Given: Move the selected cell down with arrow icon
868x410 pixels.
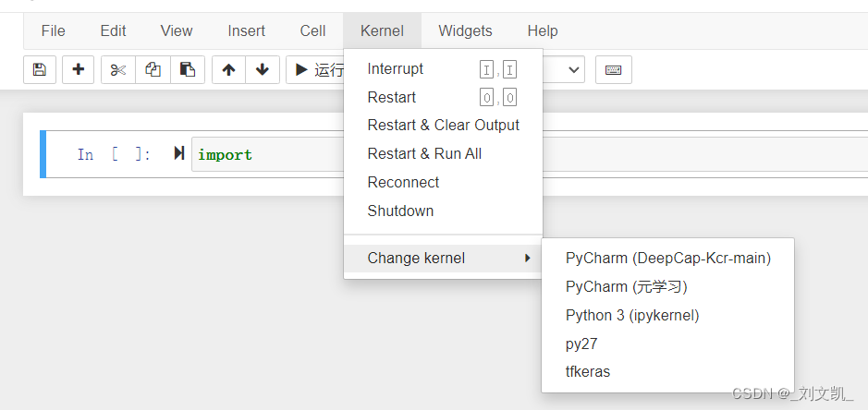Looking at the screenshot, I should (x=263, y=69).
